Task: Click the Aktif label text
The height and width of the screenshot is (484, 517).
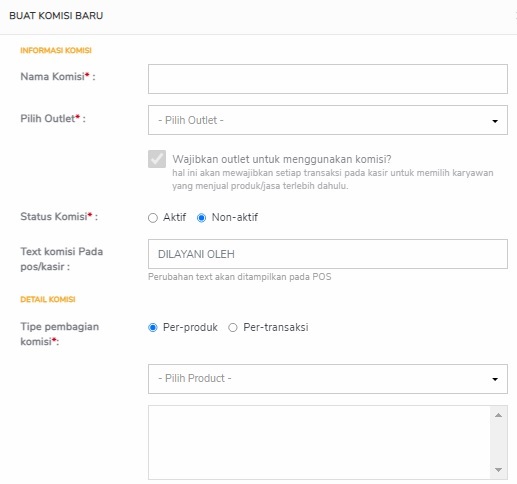Action: [174, 217]
